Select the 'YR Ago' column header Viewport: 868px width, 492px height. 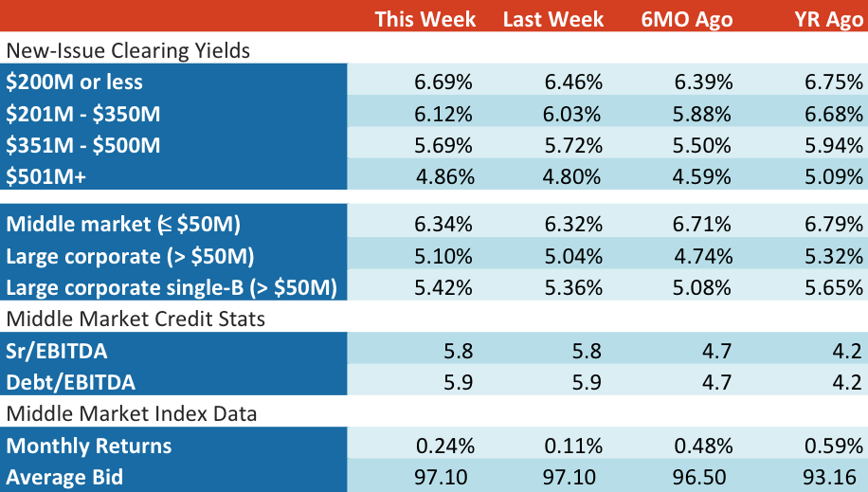tap(828, 19)
